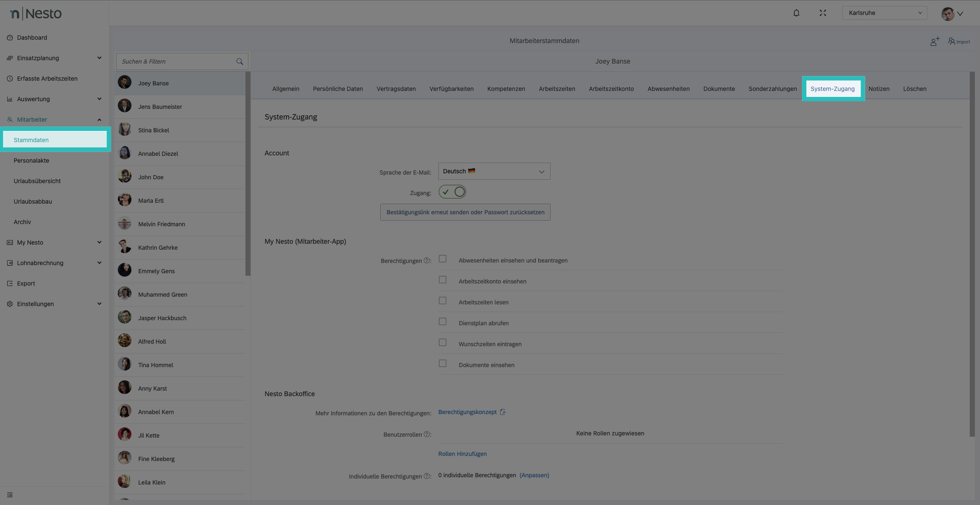Viewport: 980px width, 505px height.
Task: Open Sprache der E-Mail dropdown
Action: 494,171
